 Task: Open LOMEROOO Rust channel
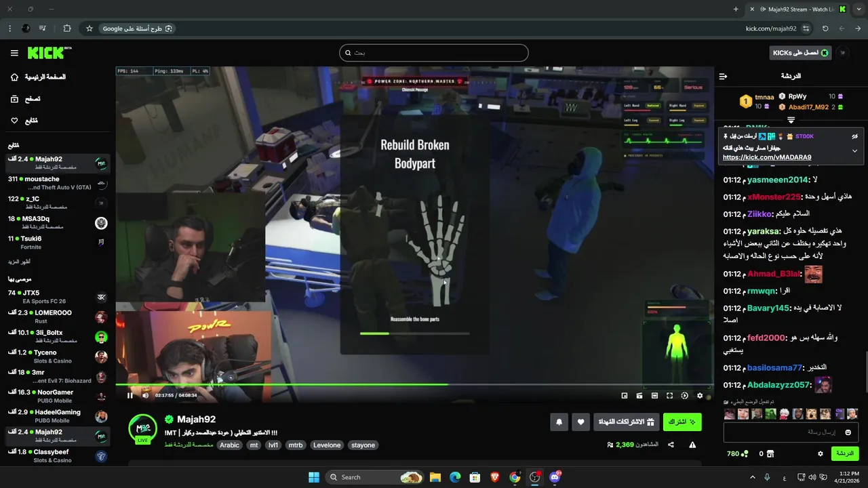[57, 317]
